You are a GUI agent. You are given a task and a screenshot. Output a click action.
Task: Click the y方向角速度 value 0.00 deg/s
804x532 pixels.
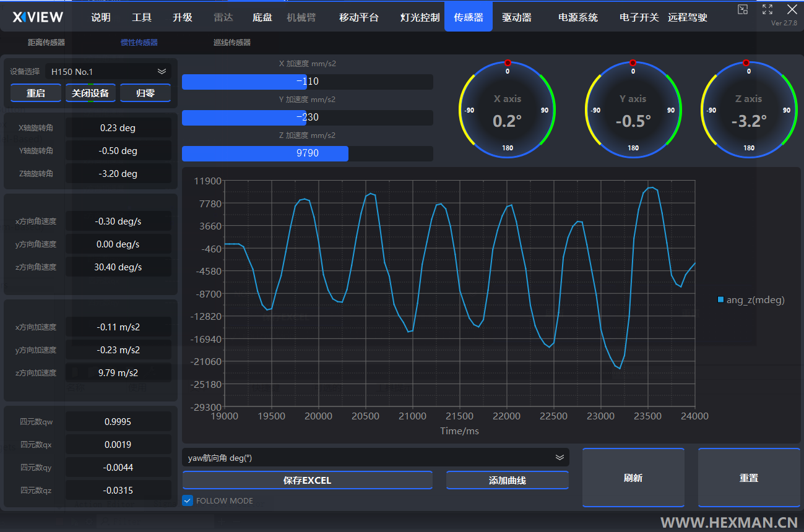click(118, 244)
